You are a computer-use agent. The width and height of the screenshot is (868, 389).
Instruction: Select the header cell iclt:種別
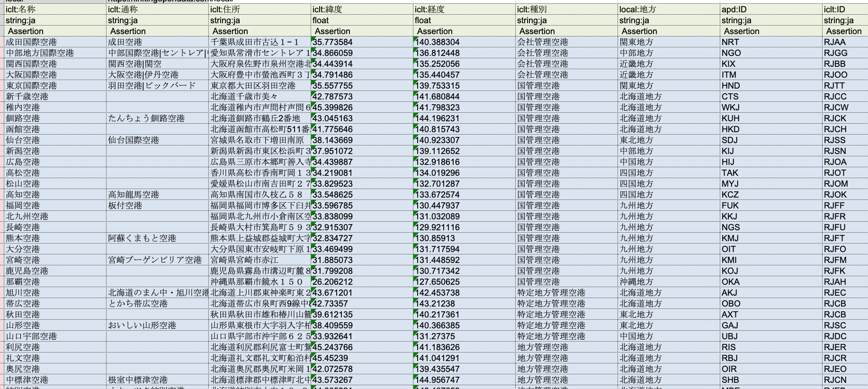point(567,9)
